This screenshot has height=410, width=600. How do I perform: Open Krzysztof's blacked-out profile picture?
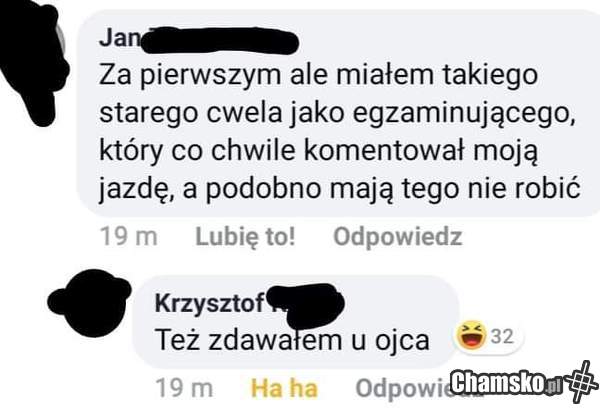(89, 304)
